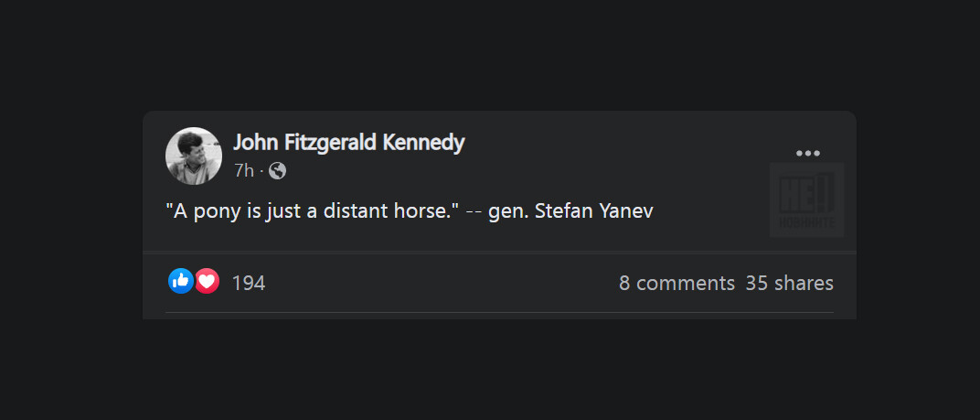Open John Fitzgerald Kennedy's profile picture
The image size is (980, 420).
(x=194, y=156)
